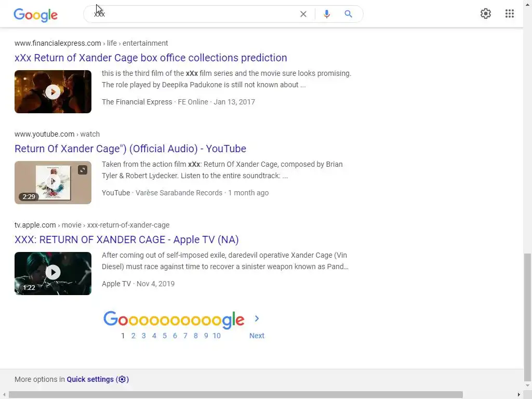This screenshot has width=532, height=399.
Task: Click the www.financialexpress.com breadcrumb URL
Action: [x=91, y=43]
